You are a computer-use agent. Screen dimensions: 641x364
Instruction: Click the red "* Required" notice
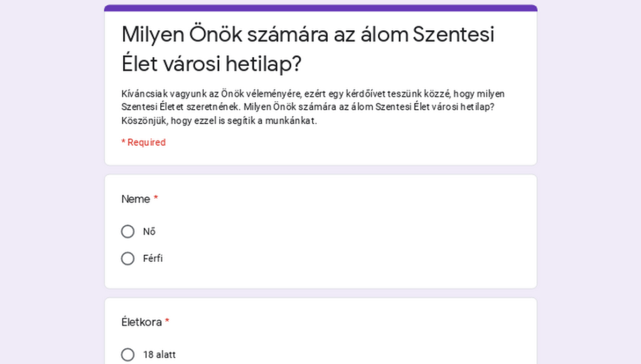click(144, 142)
